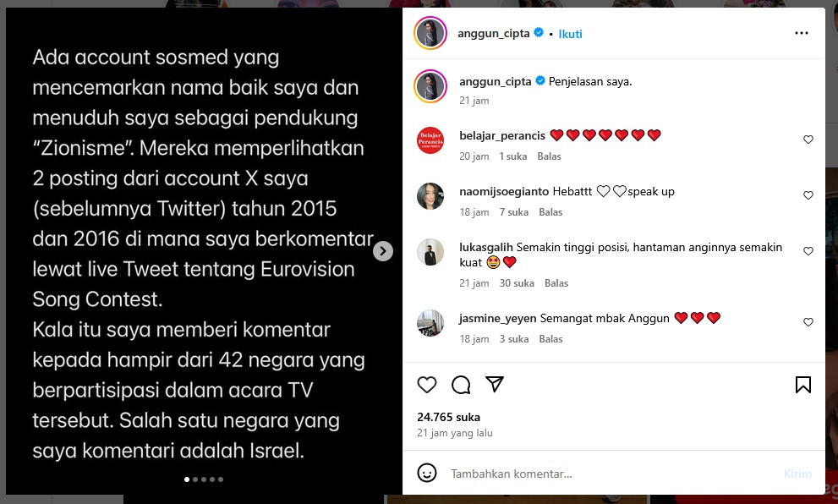The width and height of the screenshot is (838, 504).
Task: Follow account via Ikuti link
Action: (570, 34)
